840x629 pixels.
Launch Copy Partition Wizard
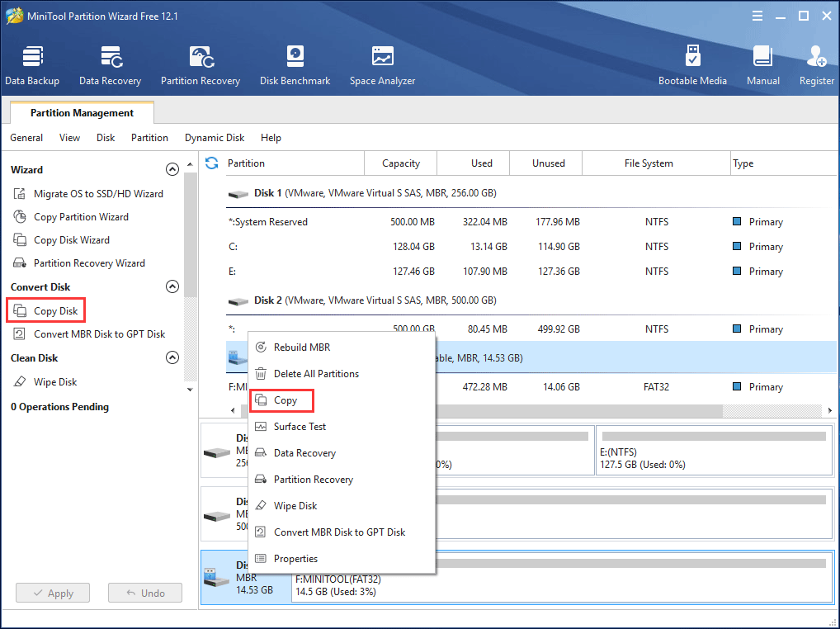71,216
